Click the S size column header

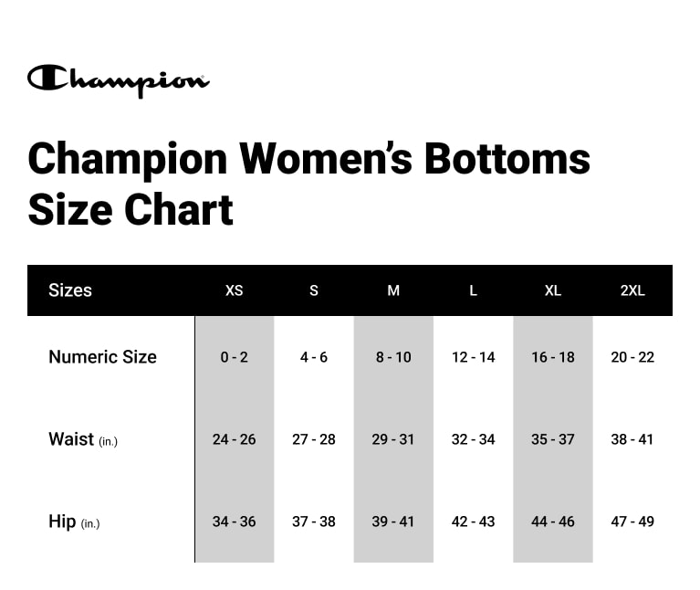tap(314, 290)
